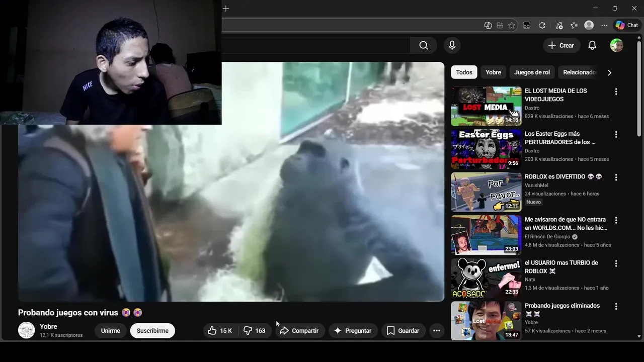644x362 pixels.
Task: Click the Unirme button
Action: pos(111,330)
